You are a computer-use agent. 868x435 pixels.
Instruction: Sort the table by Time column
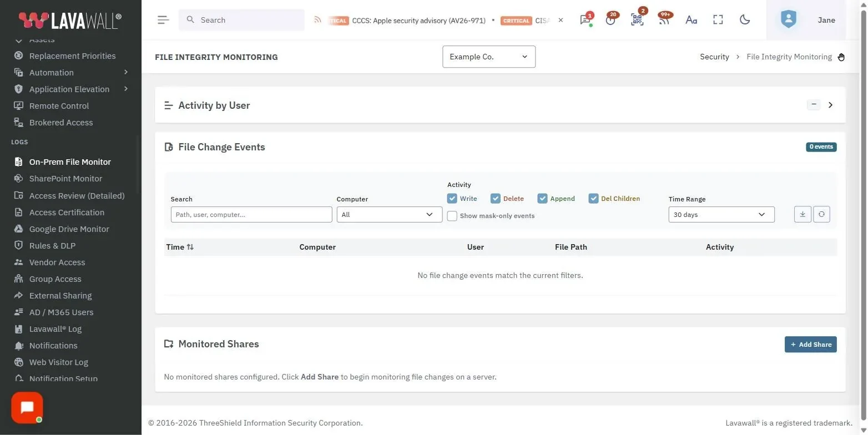pyautogui.click(x=180, y=247)
